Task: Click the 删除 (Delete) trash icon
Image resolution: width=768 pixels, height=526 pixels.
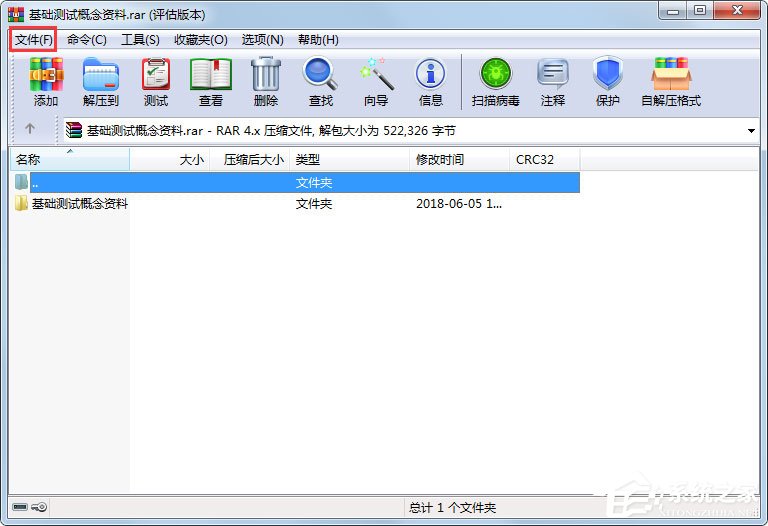Action: click(x=266, y=74)
